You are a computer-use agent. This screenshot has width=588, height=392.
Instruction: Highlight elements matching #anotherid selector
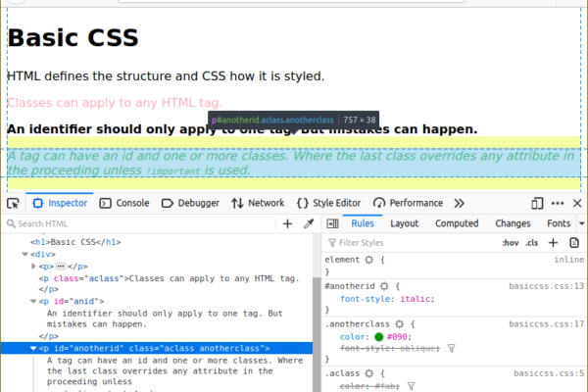(384, 286)
